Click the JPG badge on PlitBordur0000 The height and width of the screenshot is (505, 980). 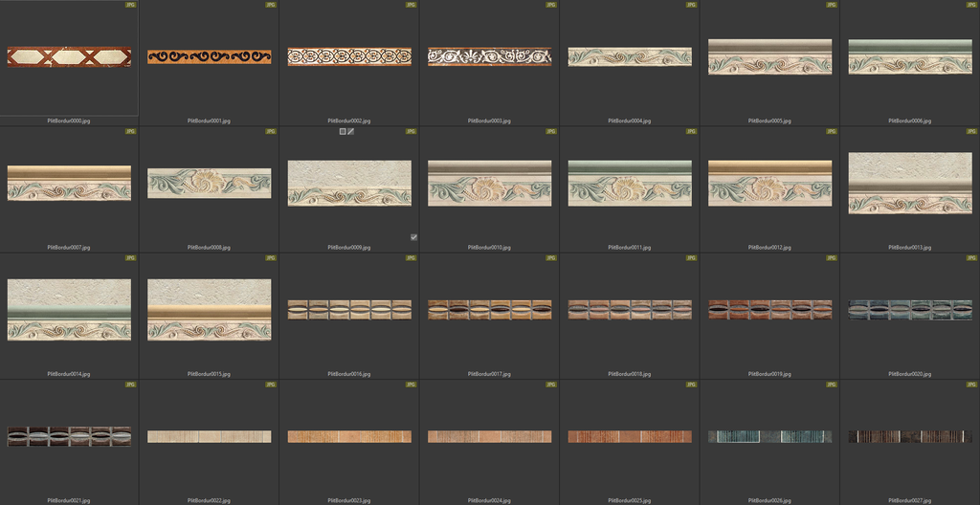[x=130, y=5]
